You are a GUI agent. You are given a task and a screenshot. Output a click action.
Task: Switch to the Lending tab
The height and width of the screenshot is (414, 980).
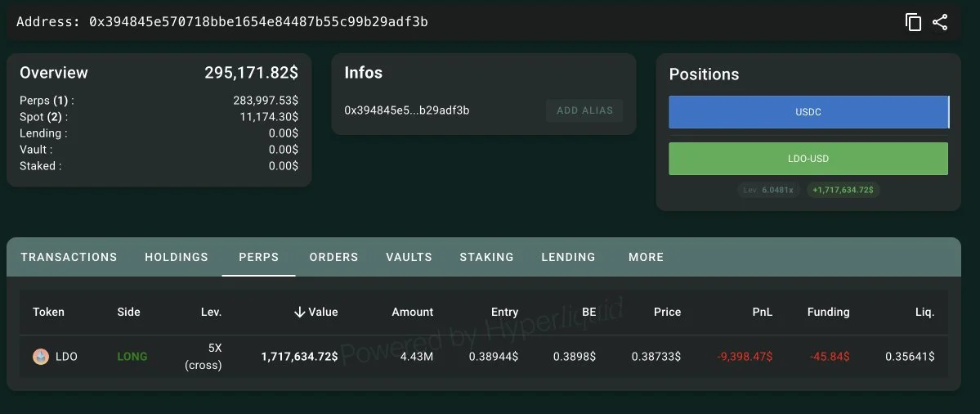pos(568,257)
